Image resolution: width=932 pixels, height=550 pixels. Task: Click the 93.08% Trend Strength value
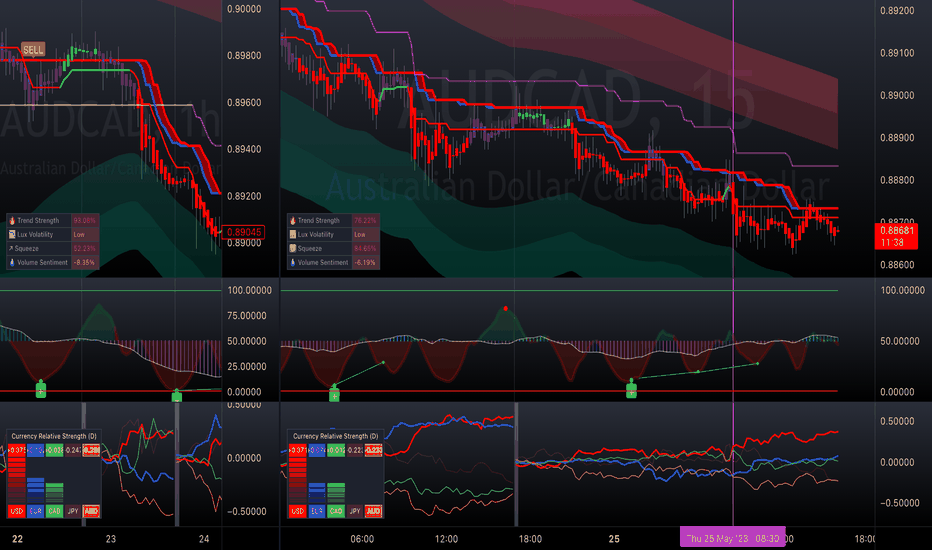pyautogui.click(x=84, y=221)
